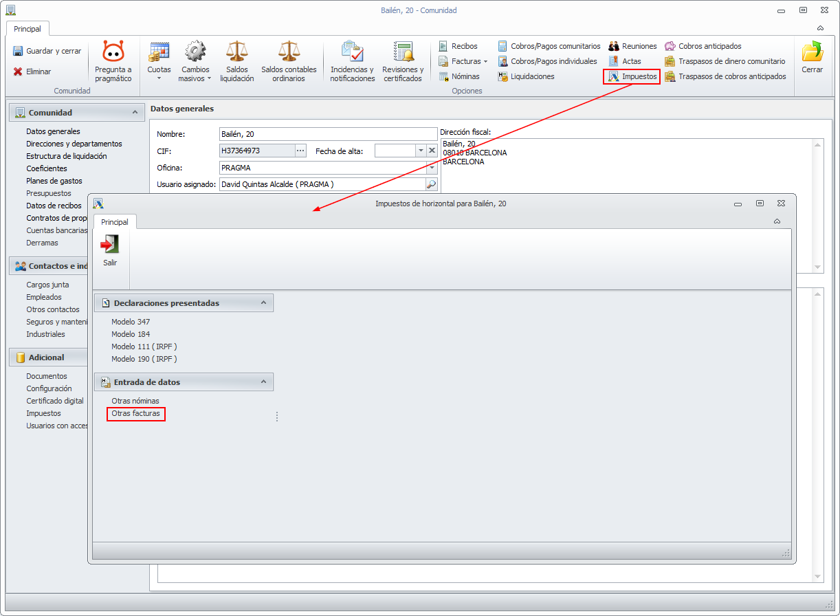Select Empleados in sidebar

pos(44,297)
